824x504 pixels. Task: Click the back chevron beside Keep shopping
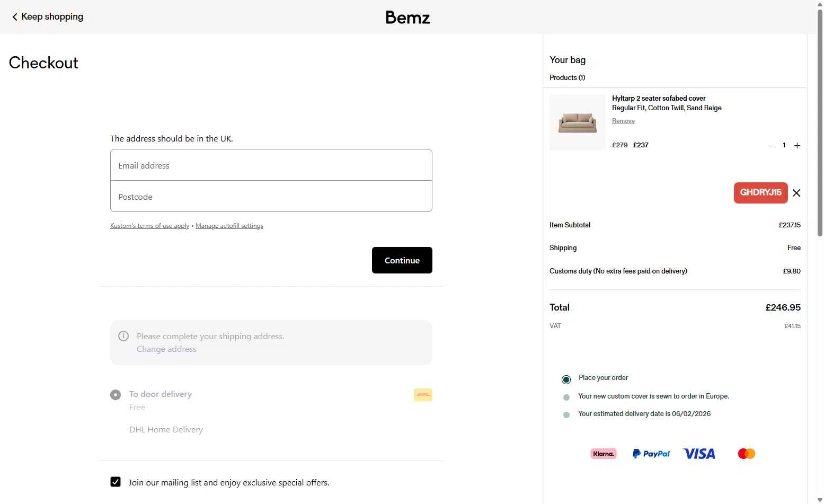(15, 17)
